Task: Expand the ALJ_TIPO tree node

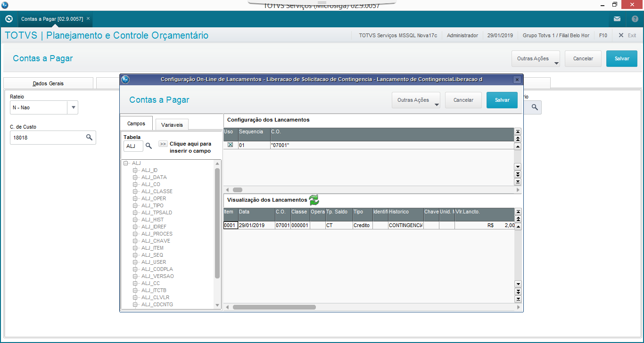Action: point(135,205)
